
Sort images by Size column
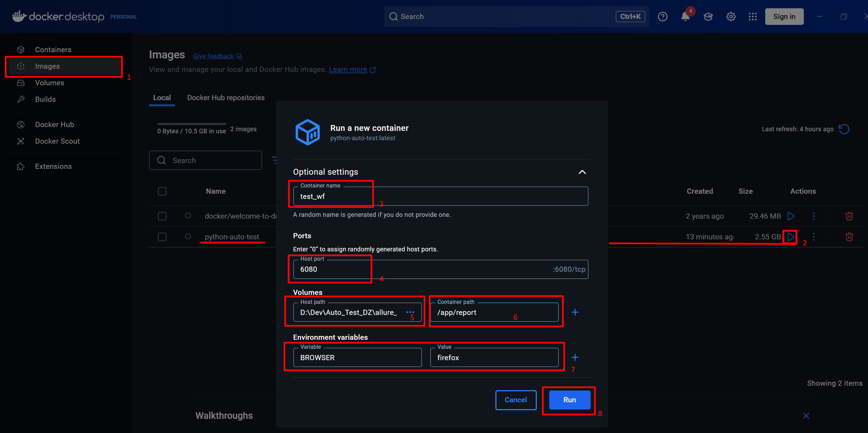746,191
